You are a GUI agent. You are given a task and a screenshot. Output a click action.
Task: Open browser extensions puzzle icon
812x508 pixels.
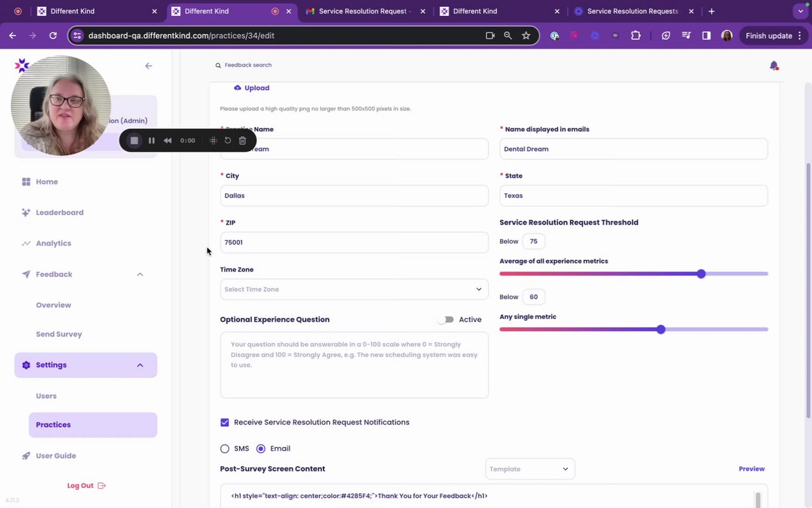pyautogui.click(x=636, y=36)
